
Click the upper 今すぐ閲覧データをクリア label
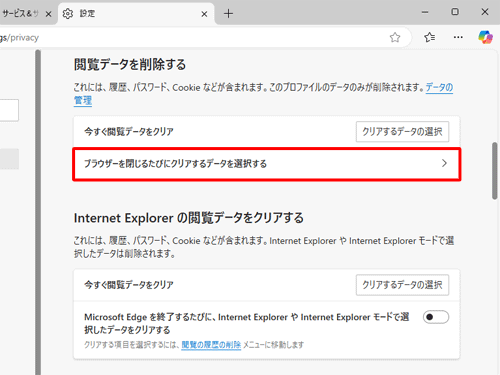129,132
